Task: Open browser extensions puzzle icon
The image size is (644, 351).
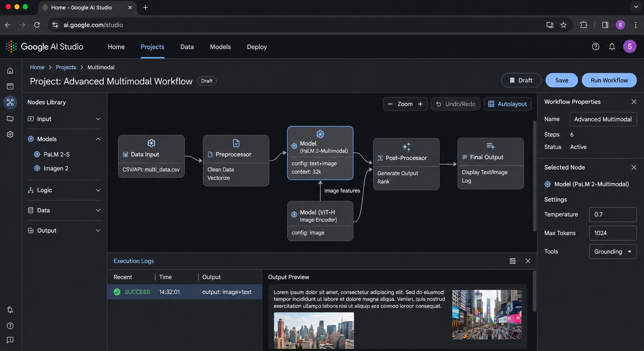Action: pyautogui.click(x=584, y=25)
